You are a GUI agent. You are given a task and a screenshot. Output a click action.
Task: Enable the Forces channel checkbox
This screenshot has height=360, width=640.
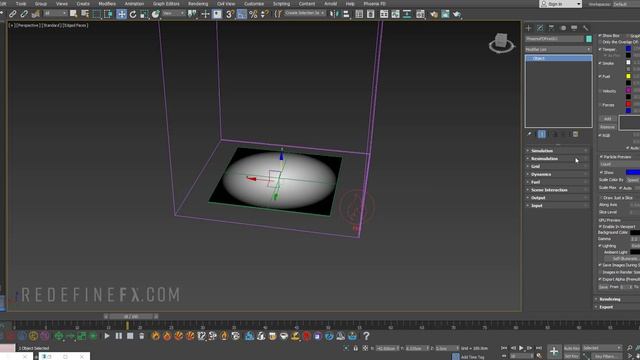[x=600, y=105]
